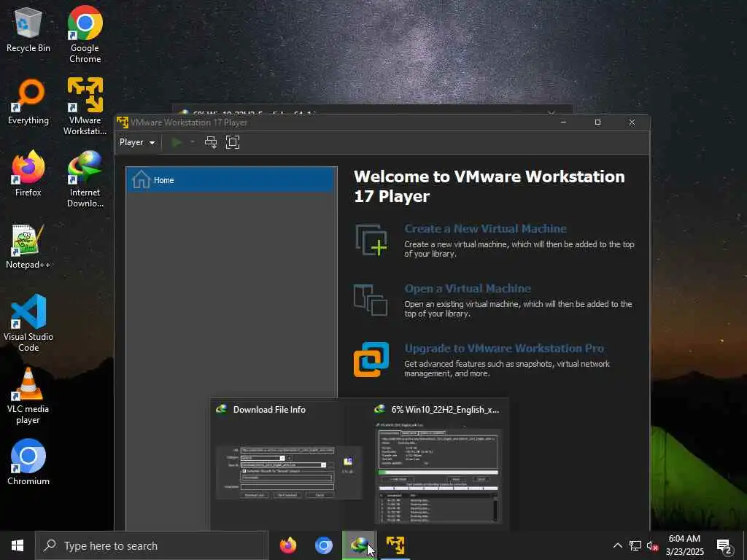Viewport: 747px width, 560px height.
Task: Click the green power-on play button
Action: [177, 142]
